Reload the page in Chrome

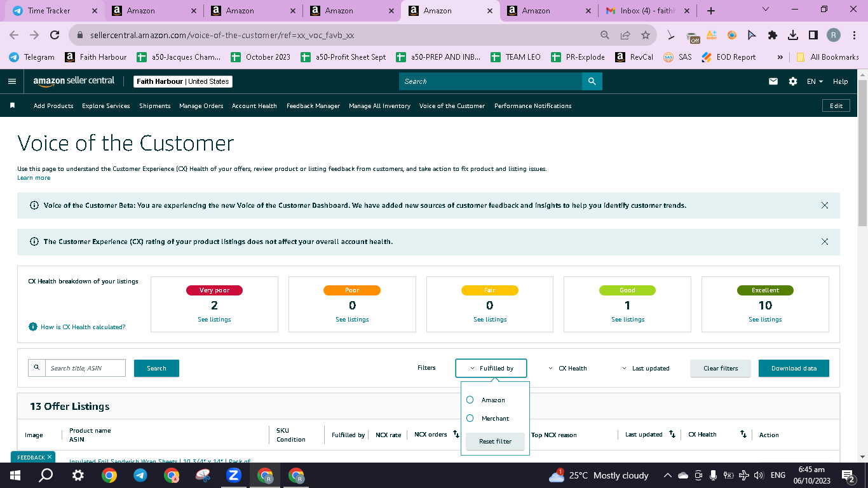55,35
